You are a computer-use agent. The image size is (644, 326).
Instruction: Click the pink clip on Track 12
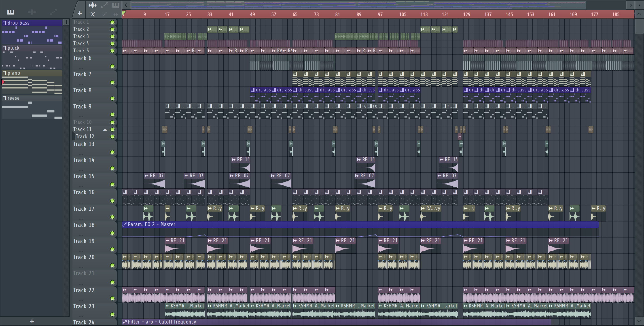tap(460, 136)
